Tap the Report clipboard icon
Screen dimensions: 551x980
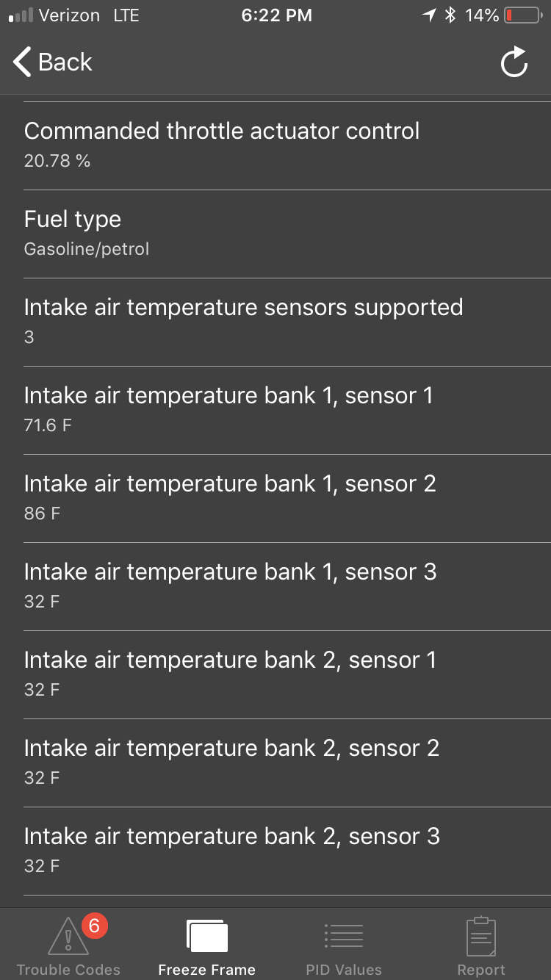click(x=481, y=937)
